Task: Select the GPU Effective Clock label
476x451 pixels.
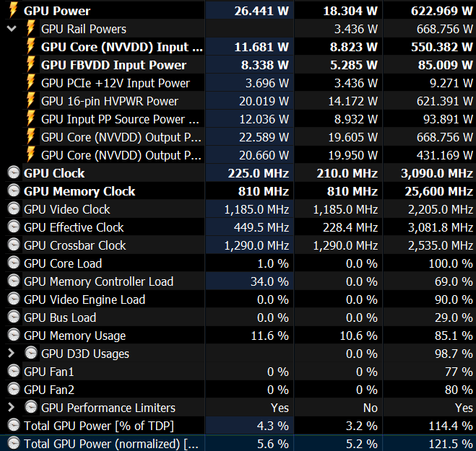Action: 74,227
